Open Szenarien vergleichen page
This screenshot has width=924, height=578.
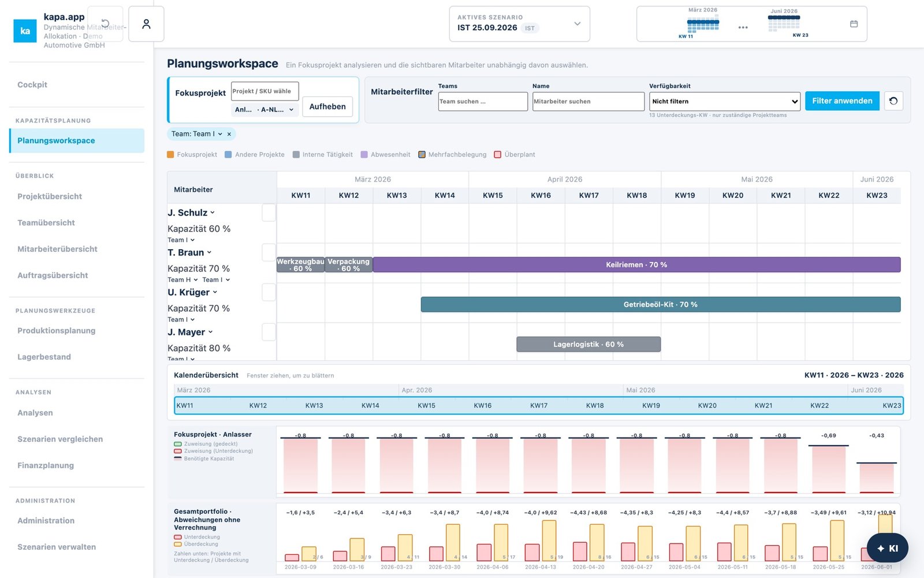click(77, 439)
